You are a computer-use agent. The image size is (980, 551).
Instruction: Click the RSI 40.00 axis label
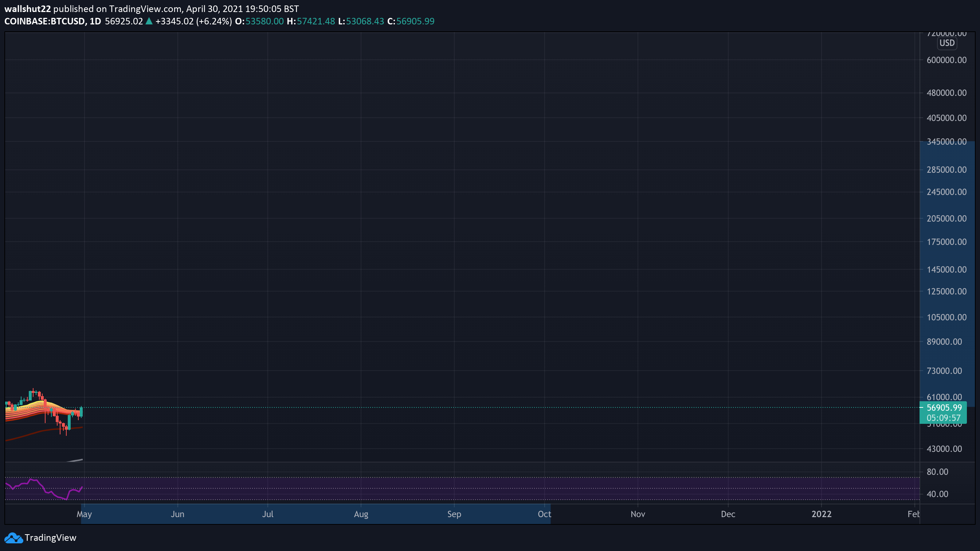(x=937, y=494)
